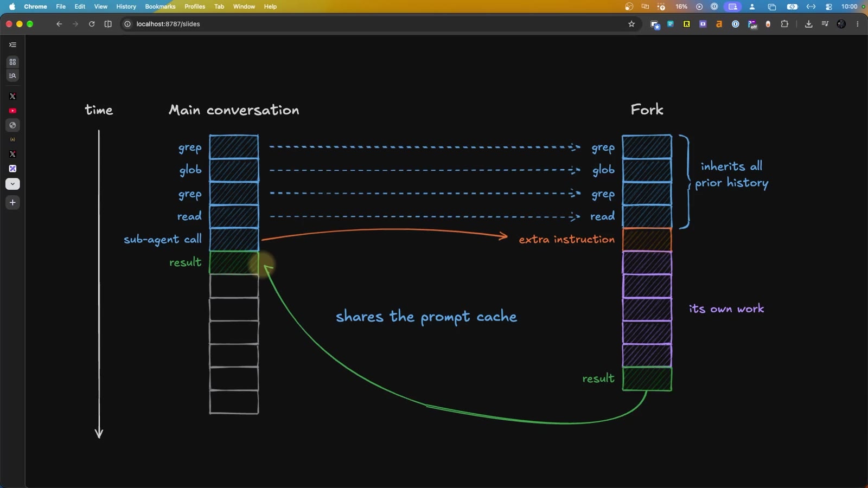This screenshot has height=488, width=868.
Task: Open the tab groups grid icon
Action: coord(12,62)
